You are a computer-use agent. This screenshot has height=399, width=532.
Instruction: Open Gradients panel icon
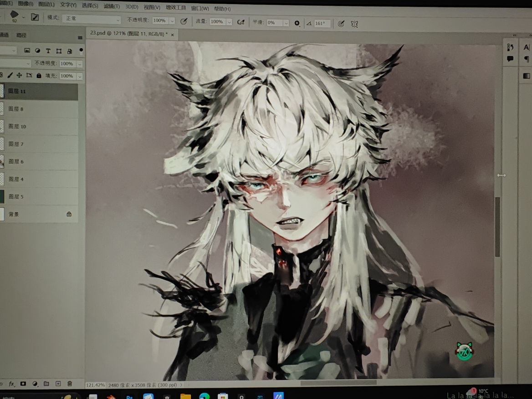coord(527,76)
